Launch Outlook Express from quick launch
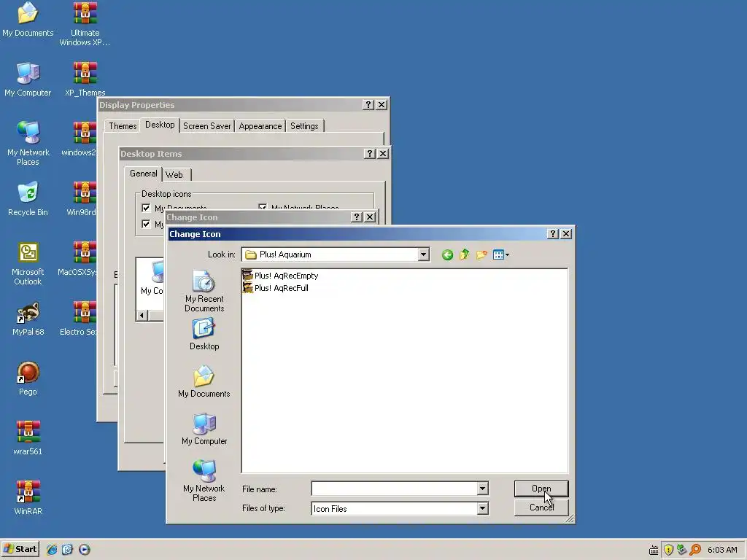The image size is (747, 560). [x=67, y=550]
